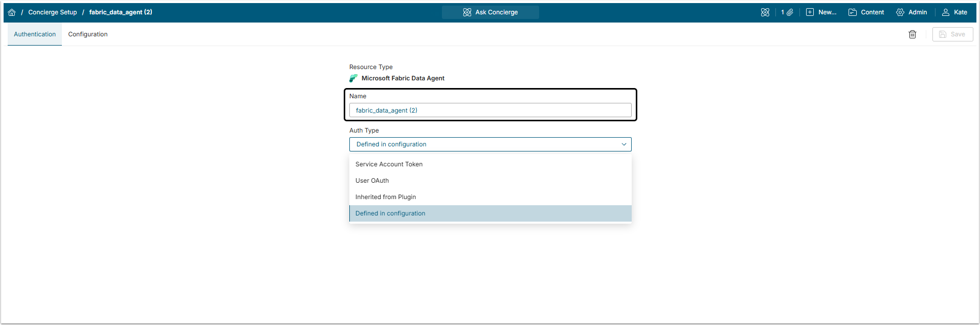The width and height of the screenshot is (980, 325).
Task: Open Concierge Setup breadcrumb link
Action: click(x=52, y=12)
